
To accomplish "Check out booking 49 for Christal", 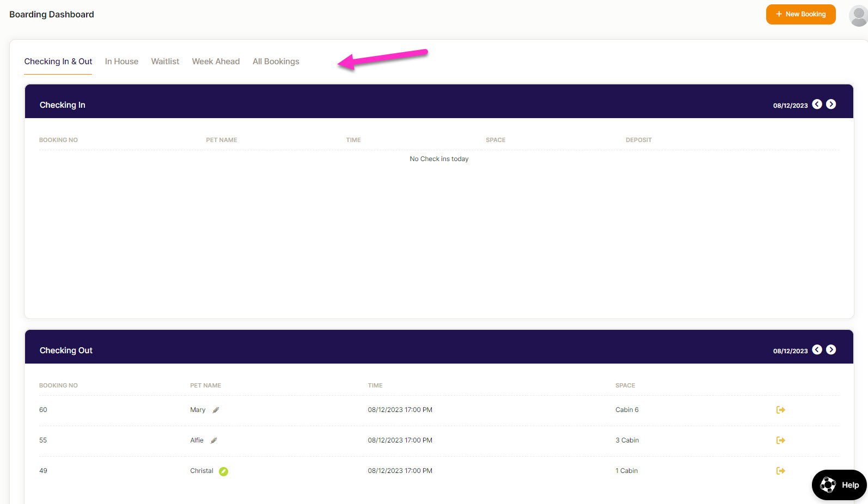I will (780, 471).
